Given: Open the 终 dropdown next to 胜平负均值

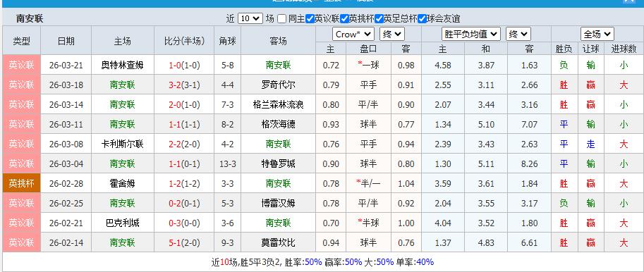Looking at the screenshot, I should (518, 34).
